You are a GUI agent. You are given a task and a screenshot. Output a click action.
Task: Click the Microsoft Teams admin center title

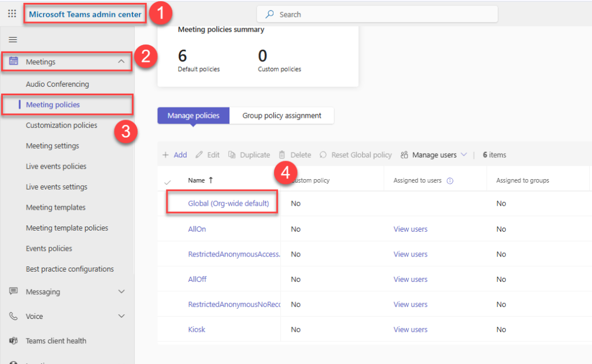point(85,14)
